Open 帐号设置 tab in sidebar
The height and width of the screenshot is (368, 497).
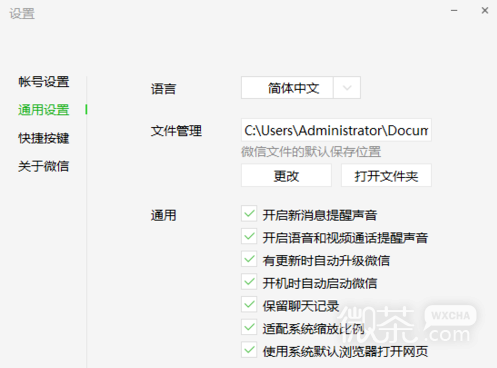[x=44, y=82]
